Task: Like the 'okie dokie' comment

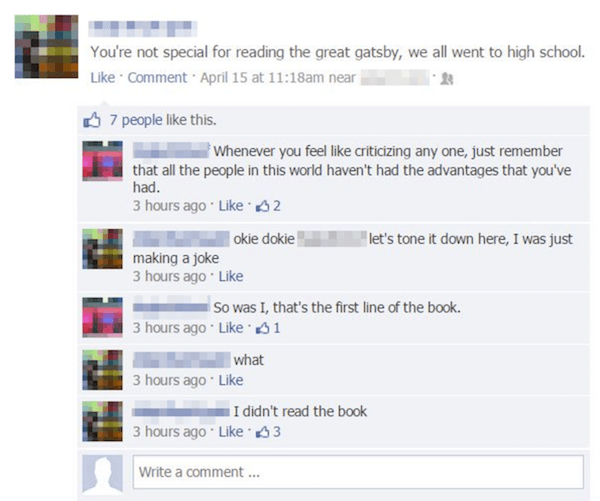Action: click(x=231, y=276)
